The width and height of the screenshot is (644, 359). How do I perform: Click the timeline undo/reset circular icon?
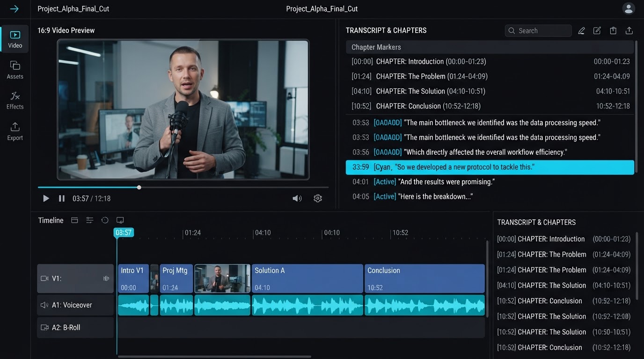click(105, 220)
